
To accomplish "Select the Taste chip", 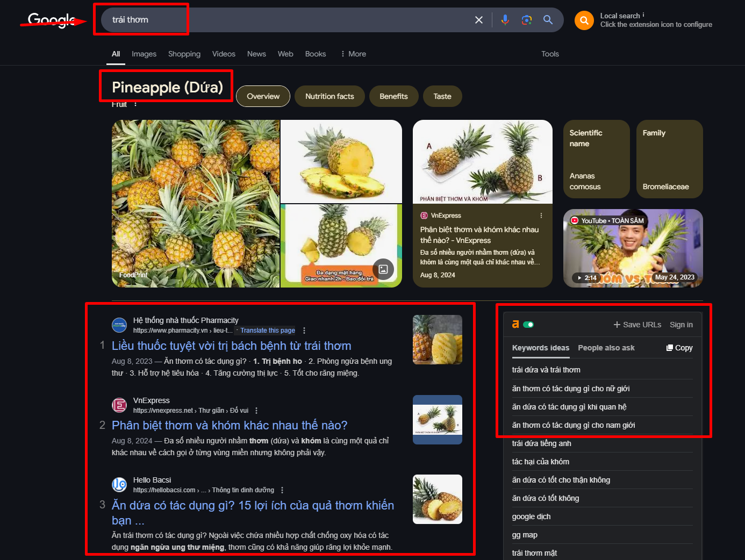I will coord(442,96).
